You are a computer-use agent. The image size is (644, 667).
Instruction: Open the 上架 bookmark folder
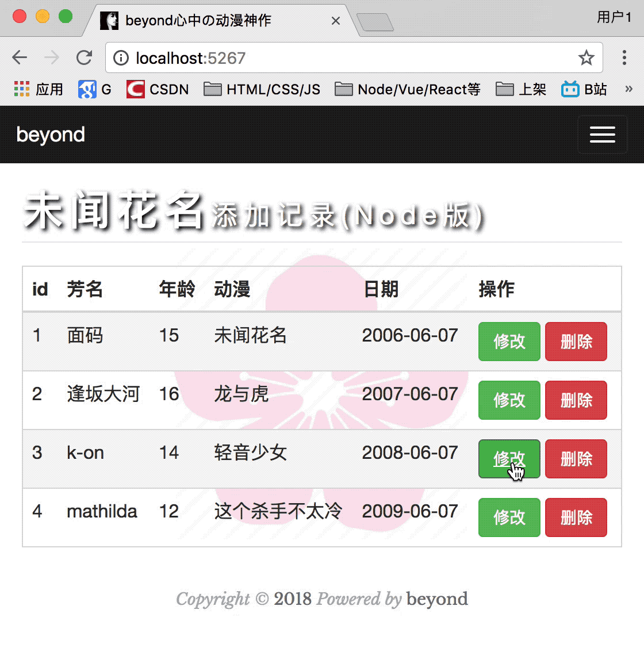pos(521,89)
